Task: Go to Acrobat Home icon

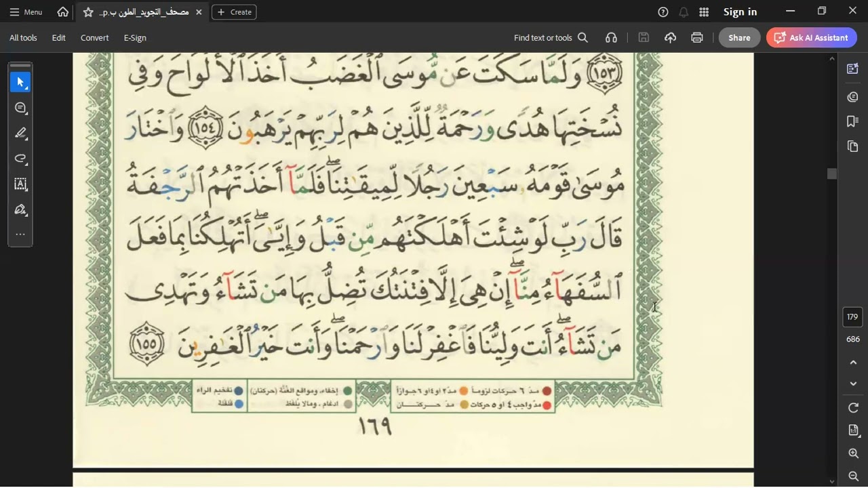Action: tap(63, 12)
